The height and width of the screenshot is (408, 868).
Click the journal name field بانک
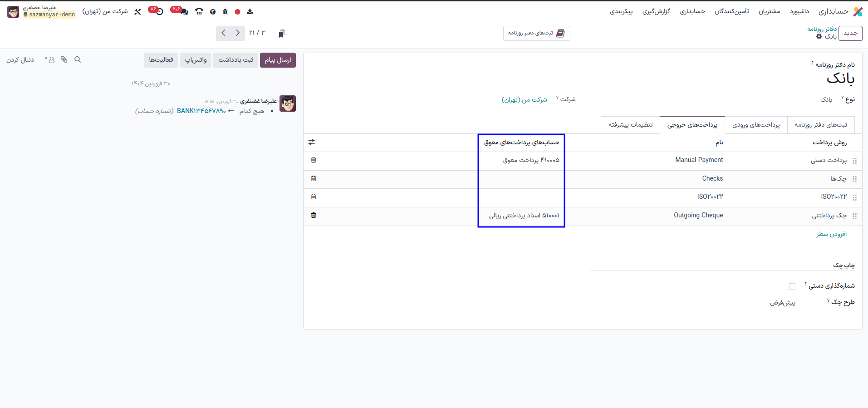tap(840, 79)
